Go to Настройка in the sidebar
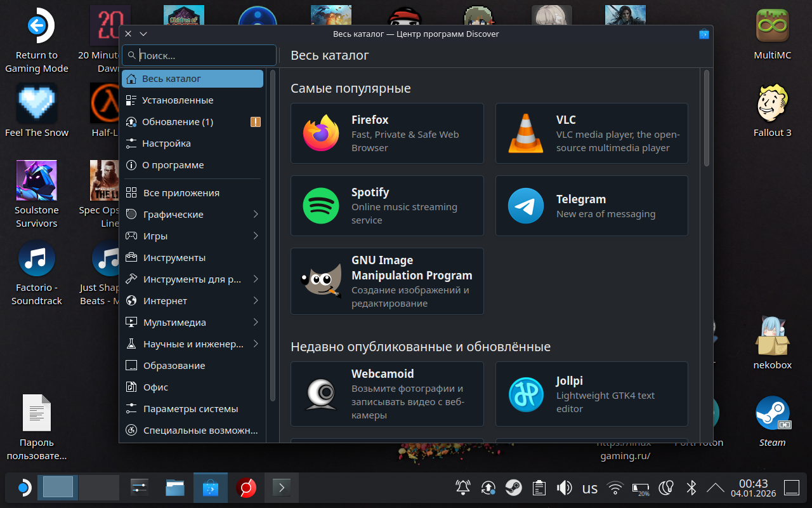Screen dimensions: 812x508 (x=166, y=144)
